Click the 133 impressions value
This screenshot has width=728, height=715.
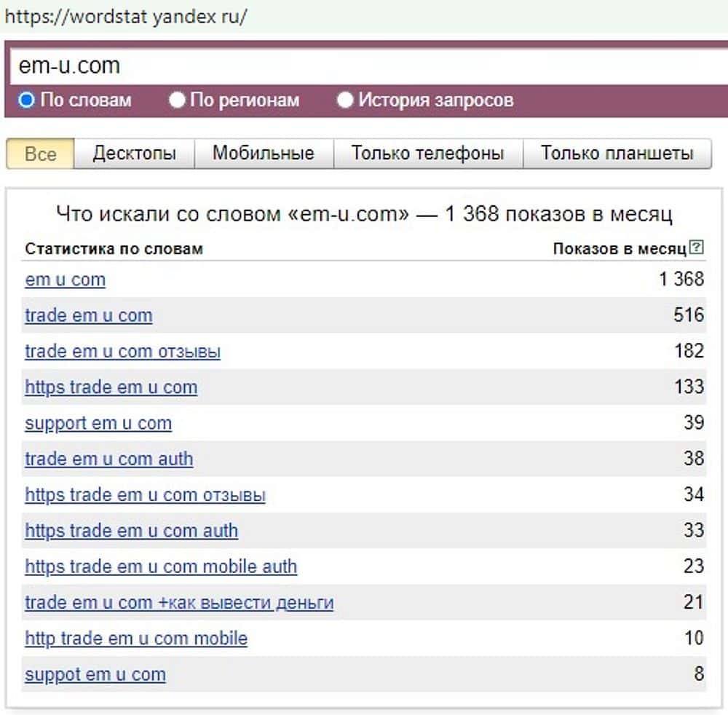[689, 387]
